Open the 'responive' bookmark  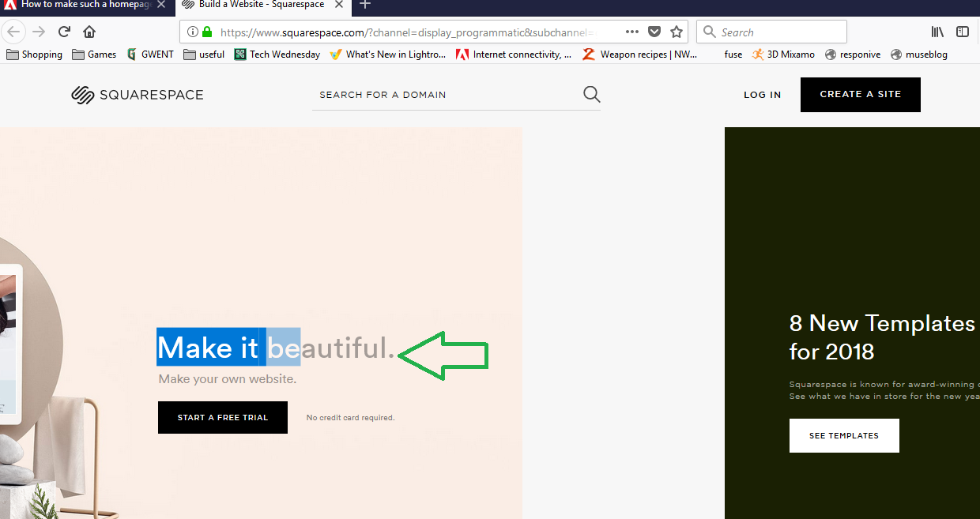pos(853,55)
